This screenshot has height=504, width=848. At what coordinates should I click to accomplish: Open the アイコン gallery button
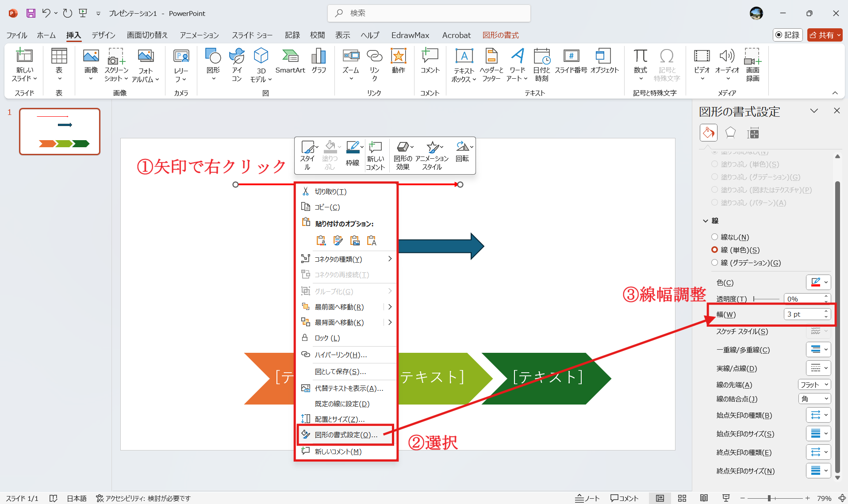coord(237,65)
